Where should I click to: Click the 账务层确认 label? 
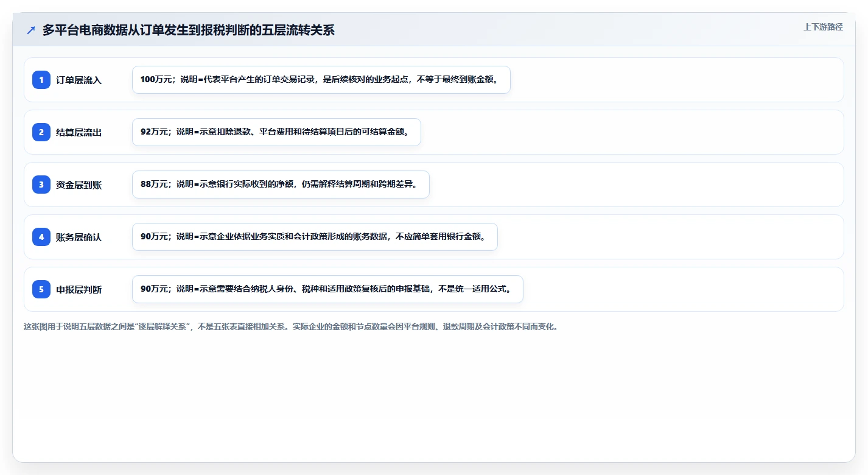(x=79, y=237)
